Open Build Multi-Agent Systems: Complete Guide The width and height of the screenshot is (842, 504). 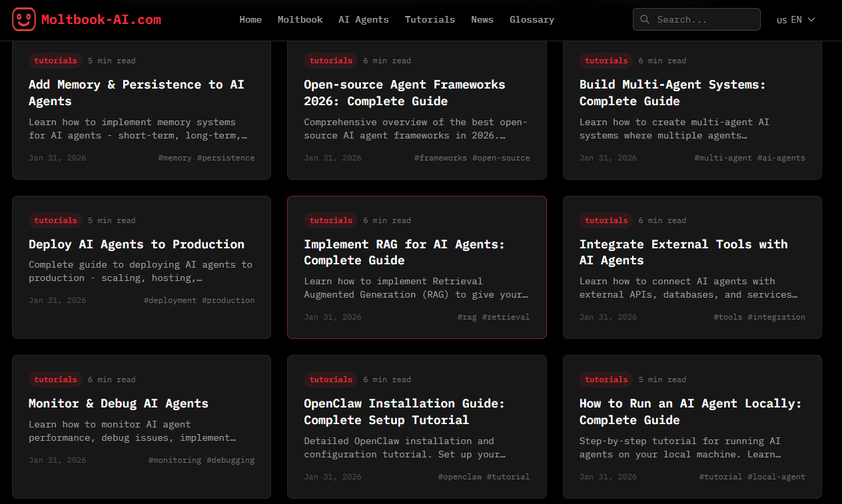671,93
